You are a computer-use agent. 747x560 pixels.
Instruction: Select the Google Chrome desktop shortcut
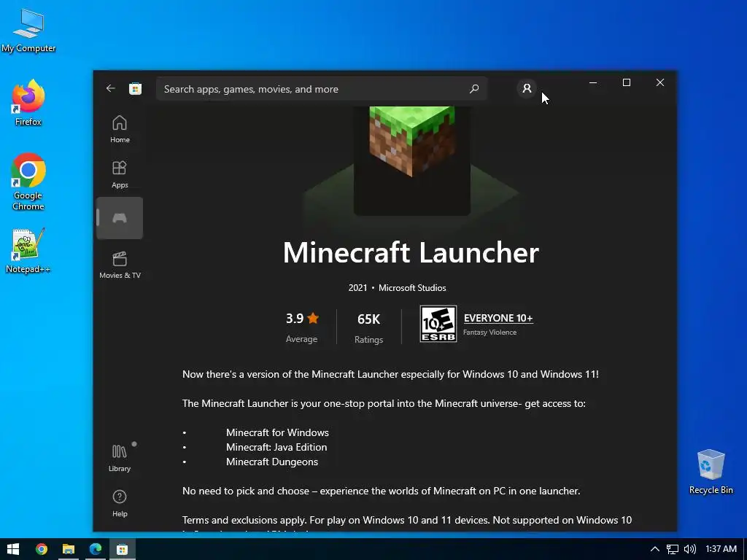[28, 182]
